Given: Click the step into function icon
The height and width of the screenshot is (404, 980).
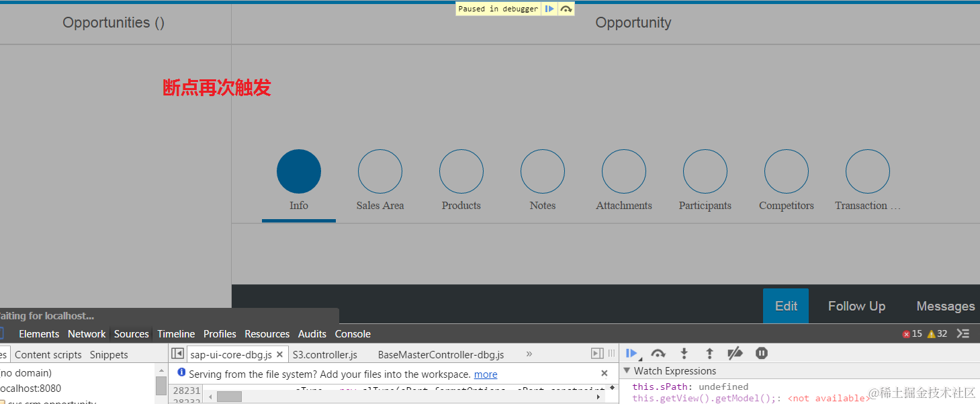Looking at the screenshot, I should 684,354.
